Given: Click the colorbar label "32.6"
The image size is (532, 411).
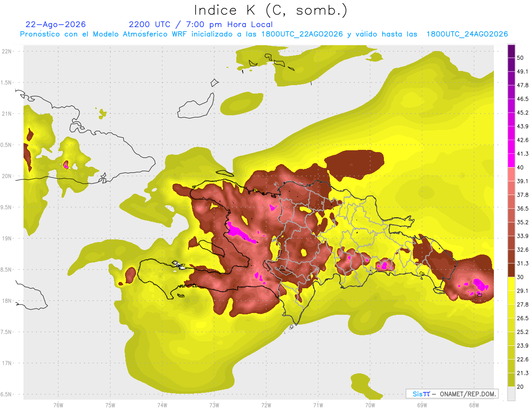Looking at the screenshot, I should point(522,250).
